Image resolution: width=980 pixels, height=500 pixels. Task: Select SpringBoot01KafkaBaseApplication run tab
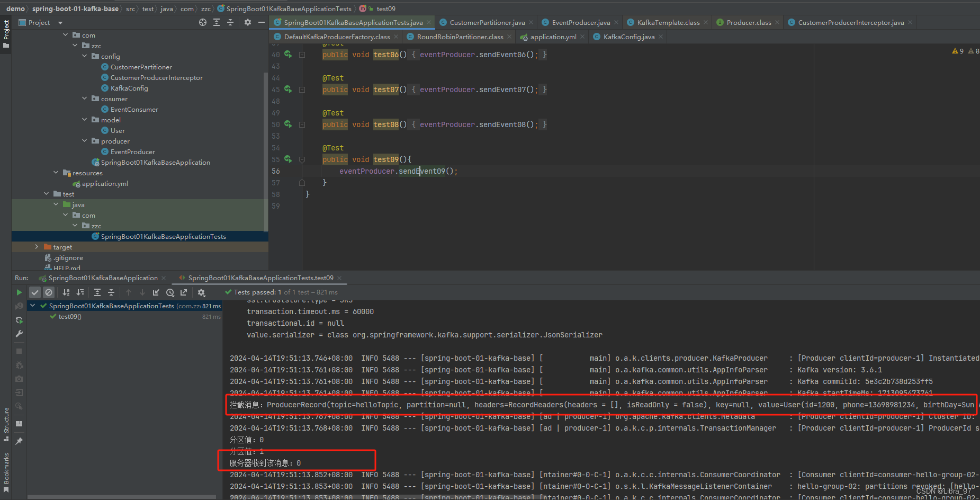pyautogui.click(x=103, y=278)
